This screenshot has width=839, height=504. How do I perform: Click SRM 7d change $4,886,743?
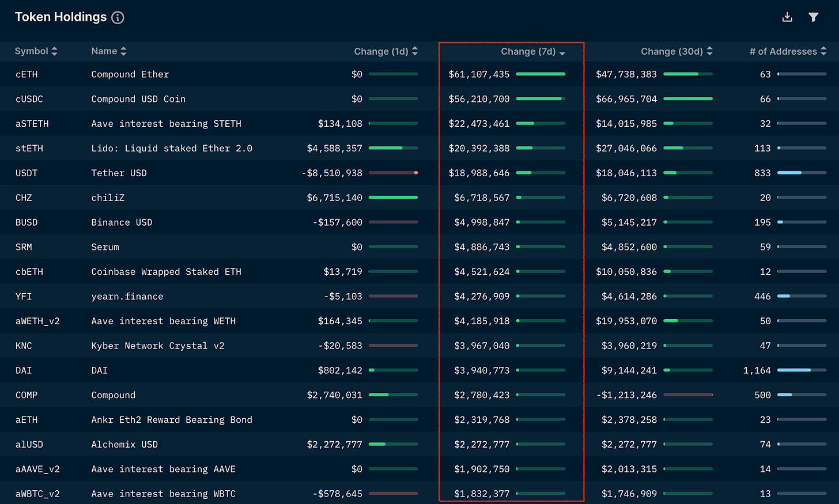coord(482,247)
